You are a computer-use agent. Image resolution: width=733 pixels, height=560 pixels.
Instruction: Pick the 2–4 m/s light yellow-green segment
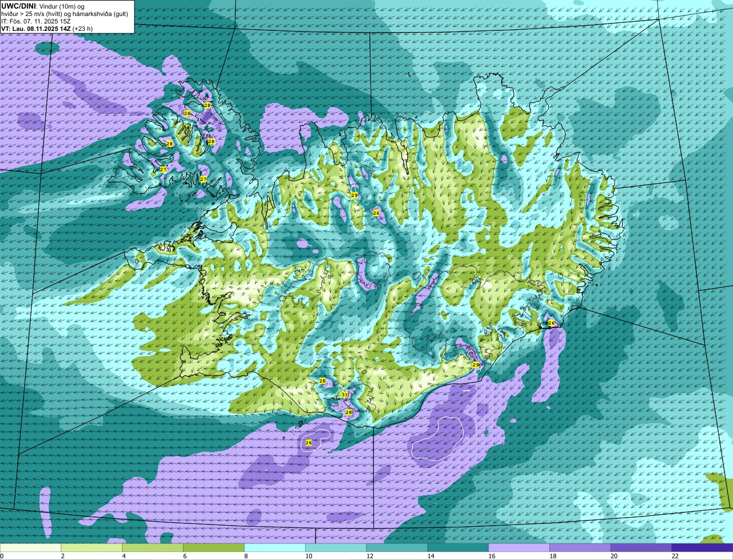(x=92, y=547)
